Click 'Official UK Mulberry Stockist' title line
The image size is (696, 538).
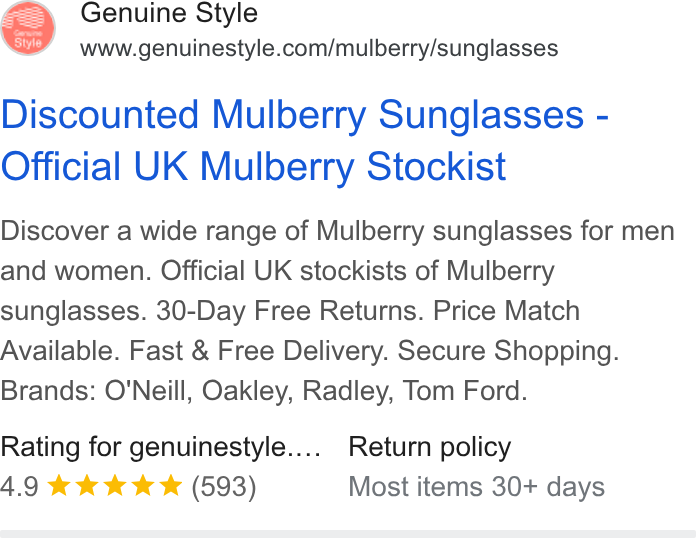pyautogui.click(x=253, y=166)
